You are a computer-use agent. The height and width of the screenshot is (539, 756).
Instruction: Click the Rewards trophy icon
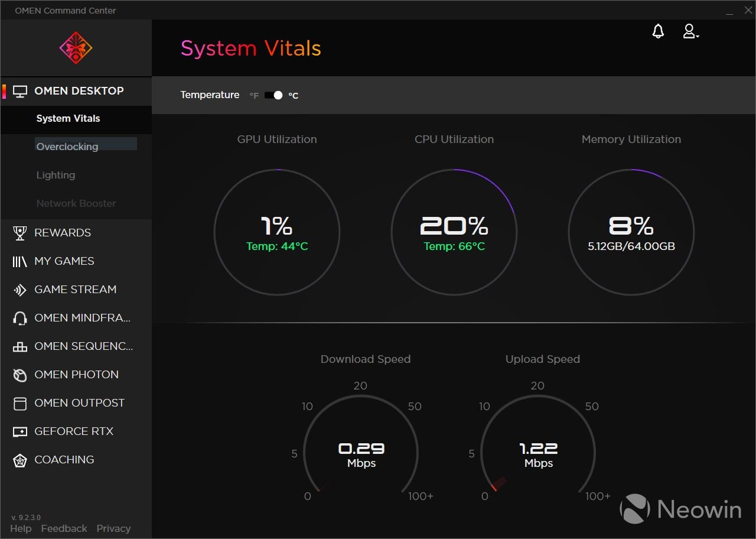coord(20,233)
